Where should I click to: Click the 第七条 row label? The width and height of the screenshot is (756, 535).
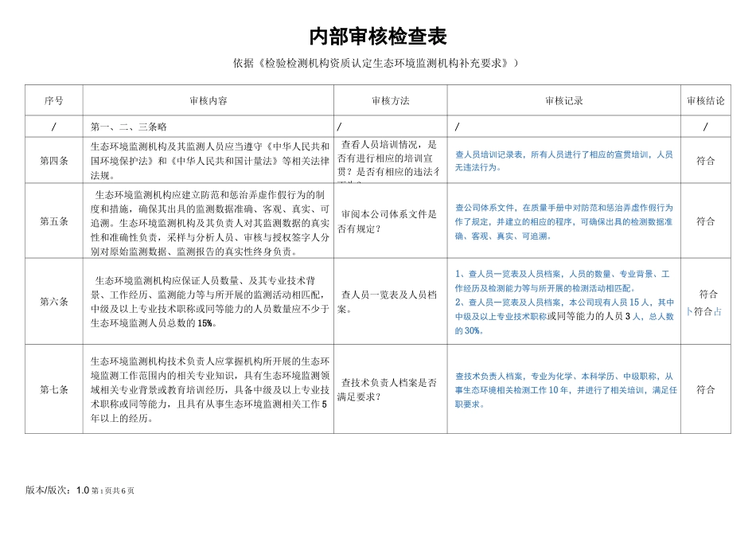click(x=53, y=389)
